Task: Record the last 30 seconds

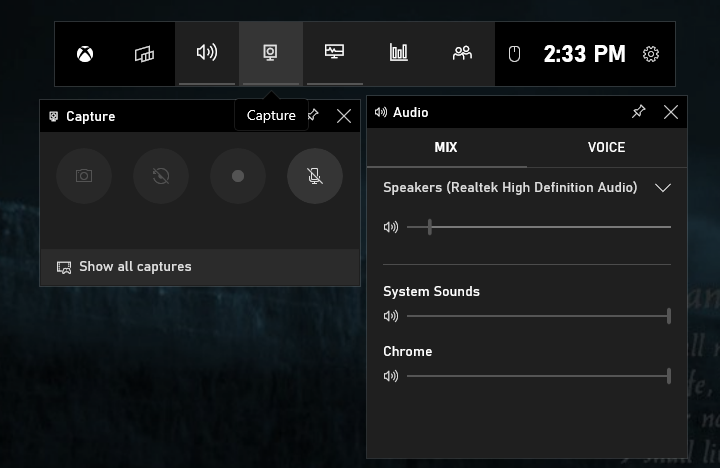Action: (161, 176)
